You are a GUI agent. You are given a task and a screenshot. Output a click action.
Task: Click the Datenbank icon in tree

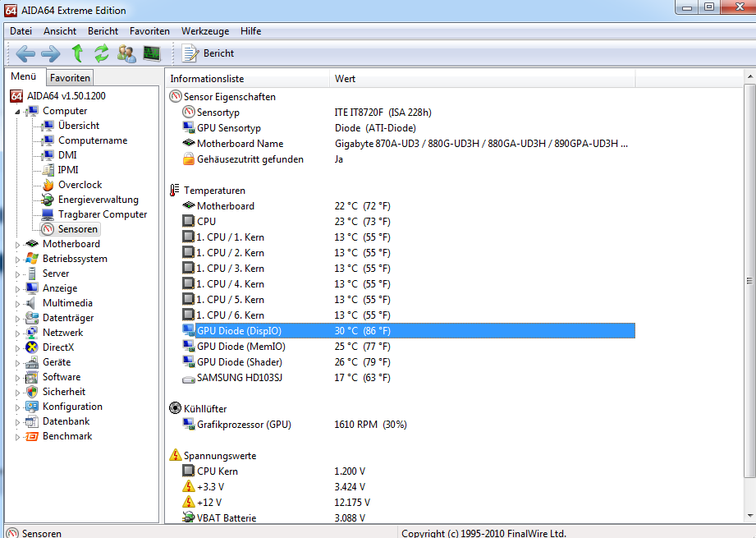pyautogui.click(x=32, y=421)
